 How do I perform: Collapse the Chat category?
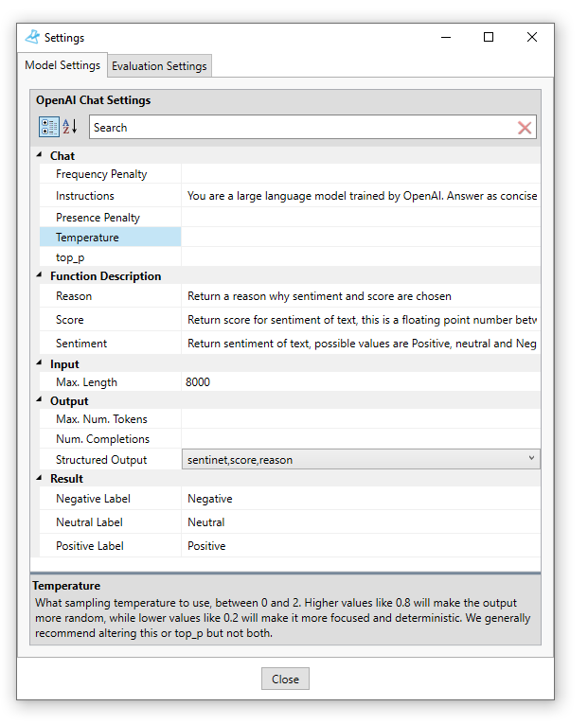click(39, 155)
